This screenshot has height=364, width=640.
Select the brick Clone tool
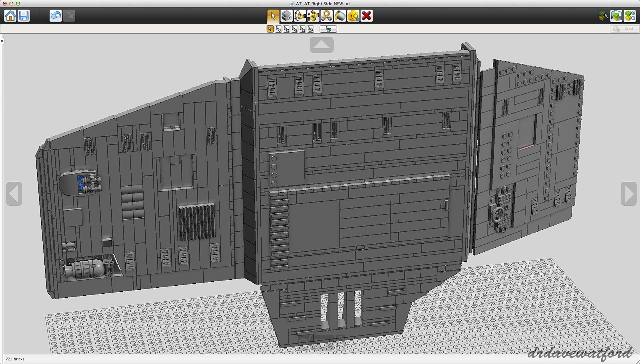(x=286, y=16)
